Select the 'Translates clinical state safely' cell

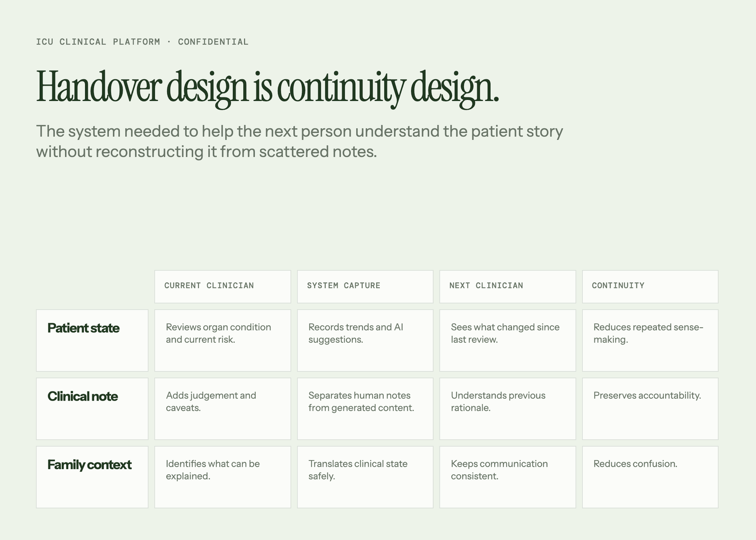pos(365,477)
